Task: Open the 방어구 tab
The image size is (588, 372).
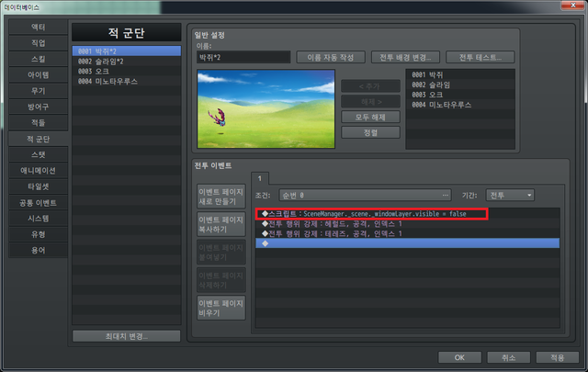Action: tap(39, 107)
